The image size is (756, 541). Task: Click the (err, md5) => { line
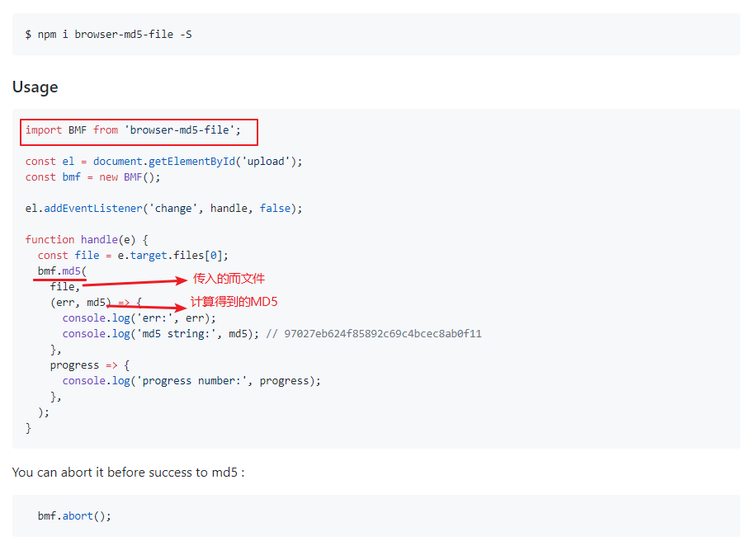coord(96,303)
